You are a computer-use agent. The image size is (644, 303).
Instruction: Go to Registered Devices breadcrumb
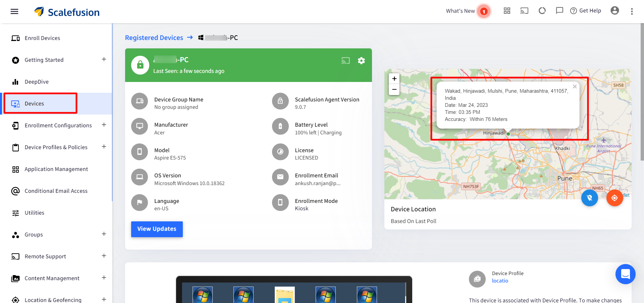pyautogui.click(x=154, y=38)
